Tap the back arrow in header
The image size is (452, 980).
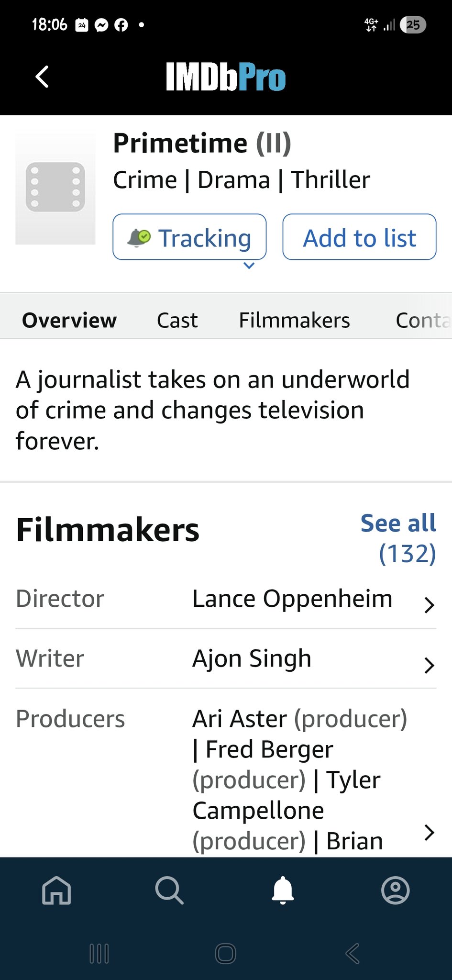[x=42, y=77]
